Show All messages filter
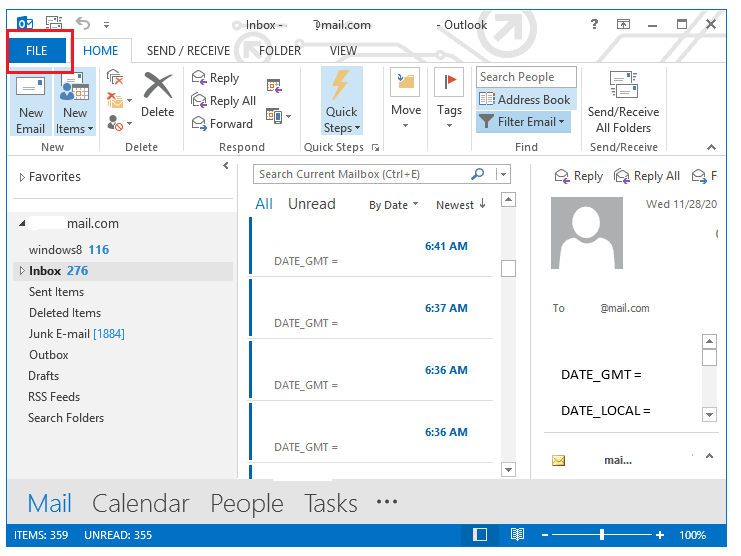Screen dimensions: 741x556 click(x=264, y=204)
